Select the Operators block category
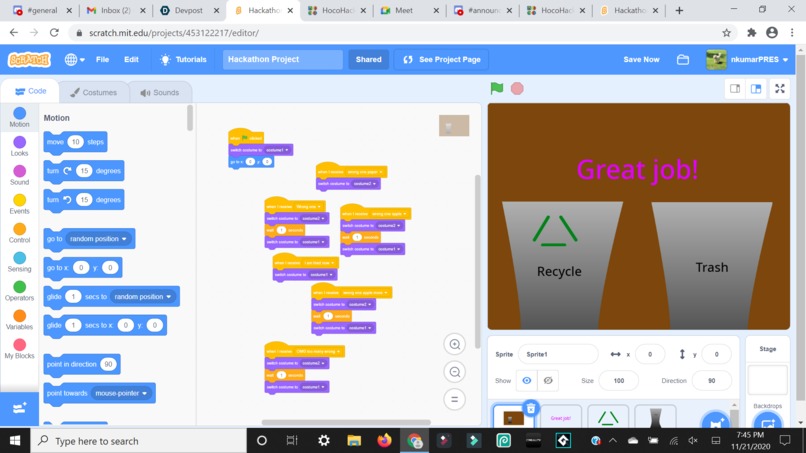This screenshot has width=806, height=453. point(20,291)
